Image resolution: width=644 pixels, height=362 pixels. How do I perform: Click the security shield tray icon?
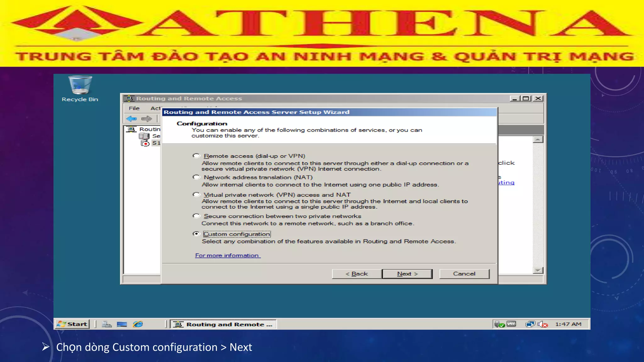click(x=499, y=324)
